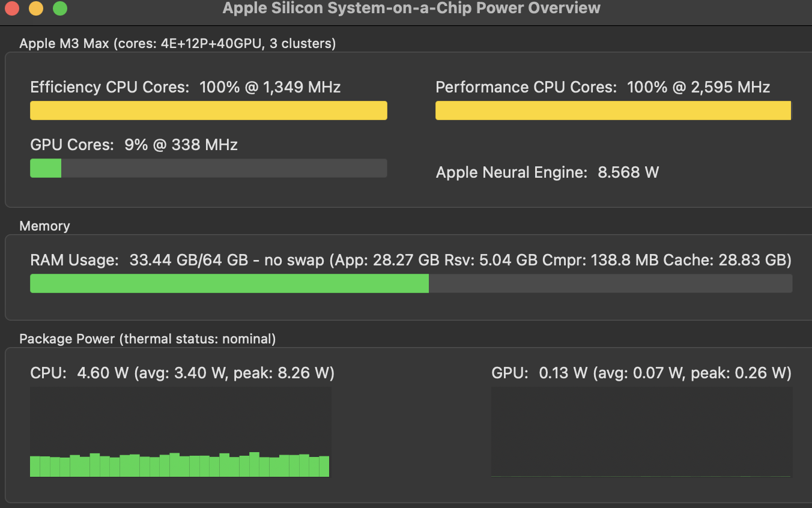Click the window title text
Screen dimensions: 812x508
tap(411, 8)
